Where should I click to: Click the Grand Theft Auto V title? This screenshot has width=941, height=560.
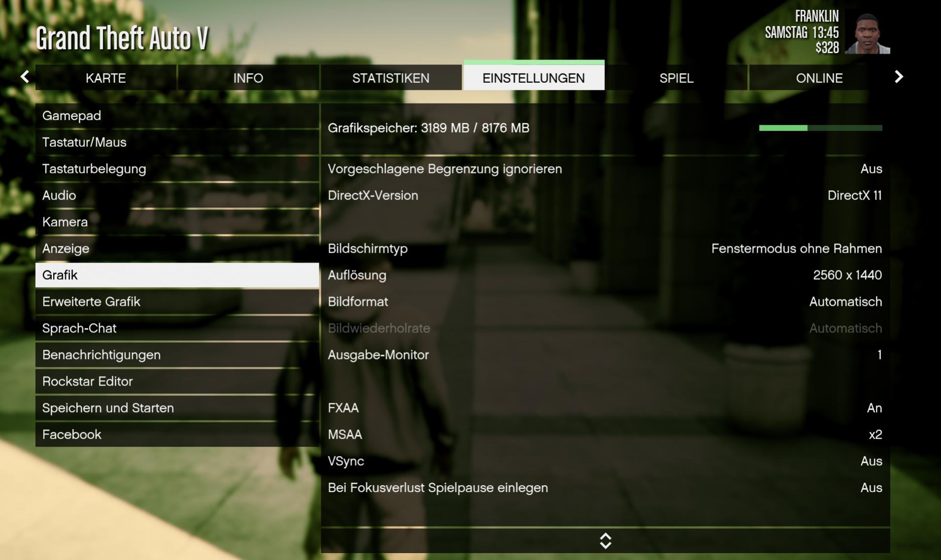tap(122, 38)
